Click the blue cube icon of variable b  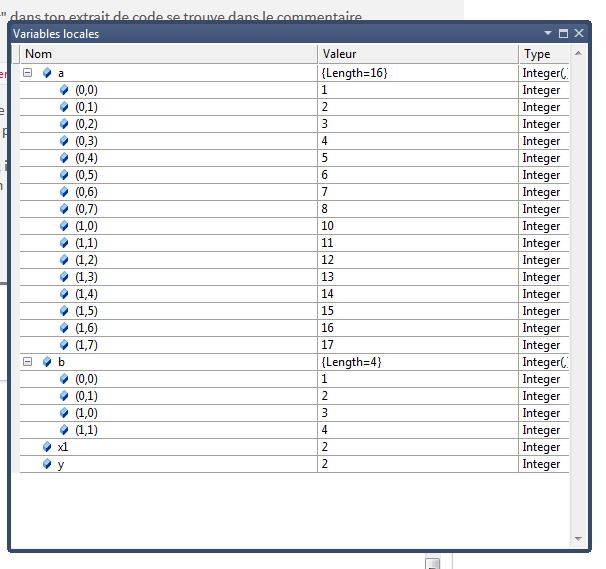coord(47,361)
